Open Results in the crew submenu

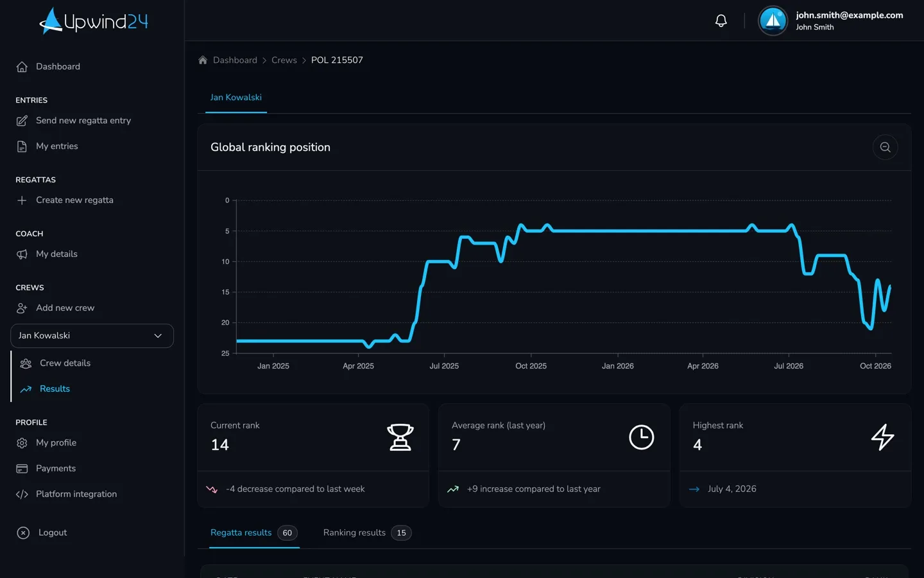[55, 389]
